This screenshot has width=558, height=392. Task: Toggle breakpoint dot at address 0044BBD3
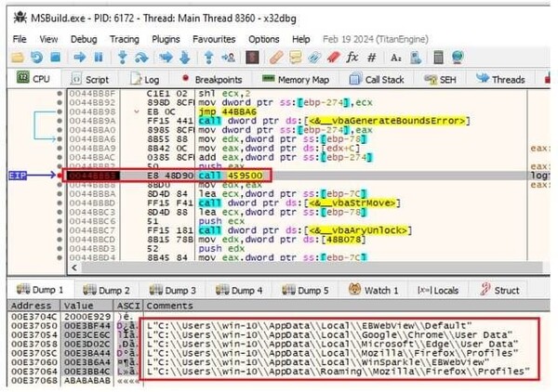pos(60,249)
